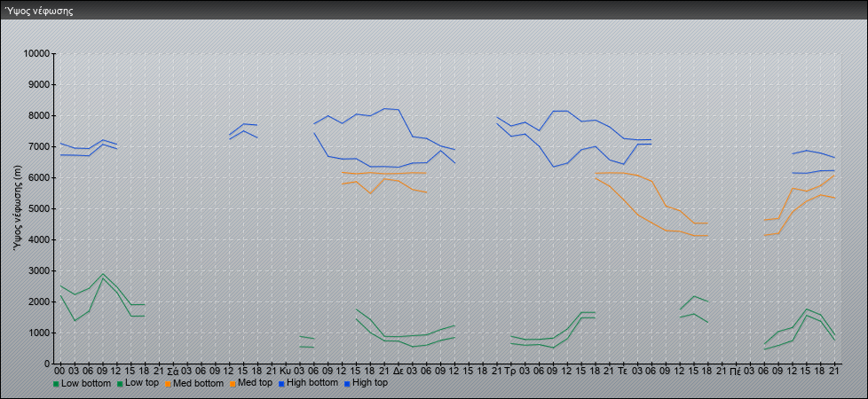This screenshot has width=868, height=399.
Task: Click the 0 label at the y-axis origin
Action: (48, 364)
